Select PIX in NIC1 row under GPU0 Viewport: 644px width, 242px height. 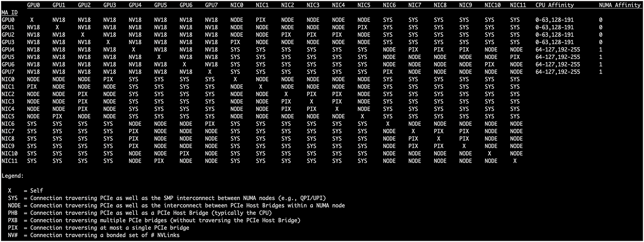coord(32,87)
